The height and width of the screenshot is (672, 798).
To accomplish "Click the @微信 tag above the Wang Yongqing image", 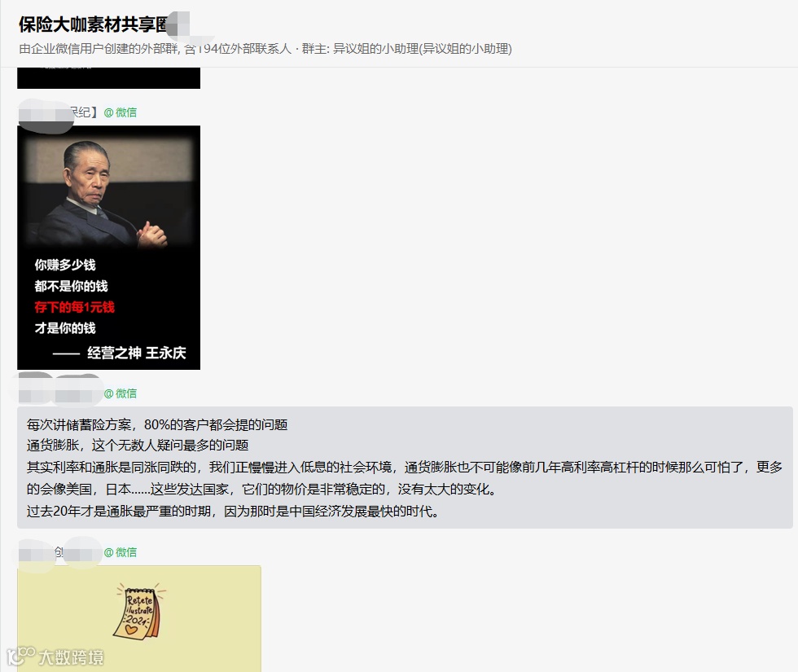I will 121,112.
